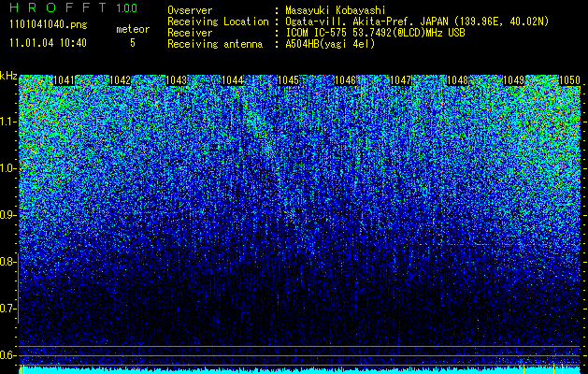
Task: Click the ICOM IC-575 53.7492 MHz USB text
Action: [376, 33]
